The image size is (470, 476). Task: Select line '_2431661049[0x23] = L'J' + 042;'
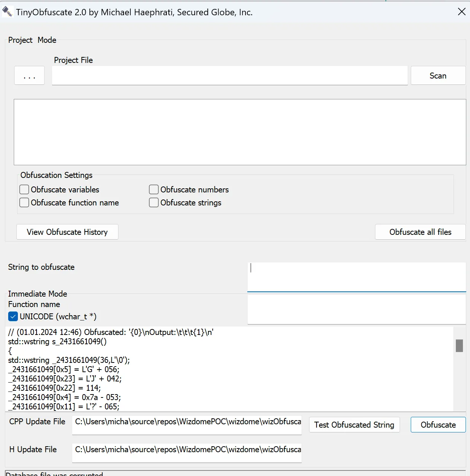point(65,378)
